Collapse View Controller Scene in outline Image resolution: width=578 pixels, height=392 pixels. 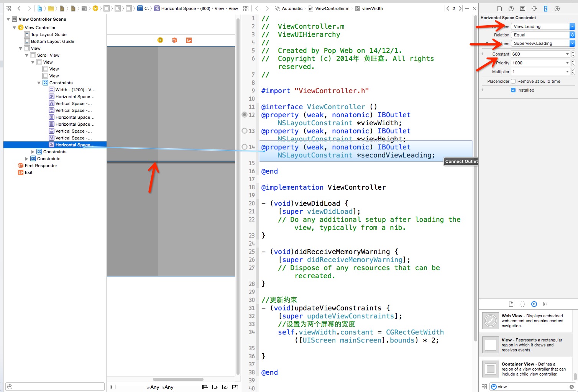8,19
